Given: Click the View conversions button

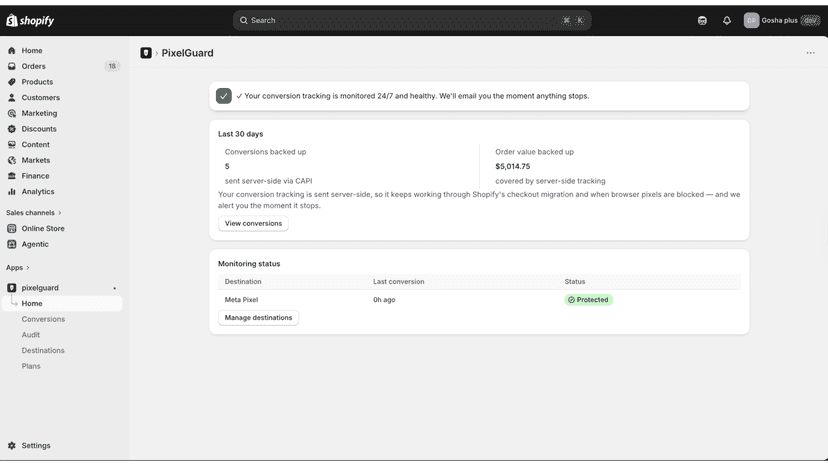Looking at the screenshot, I should (x=253, y=223).
